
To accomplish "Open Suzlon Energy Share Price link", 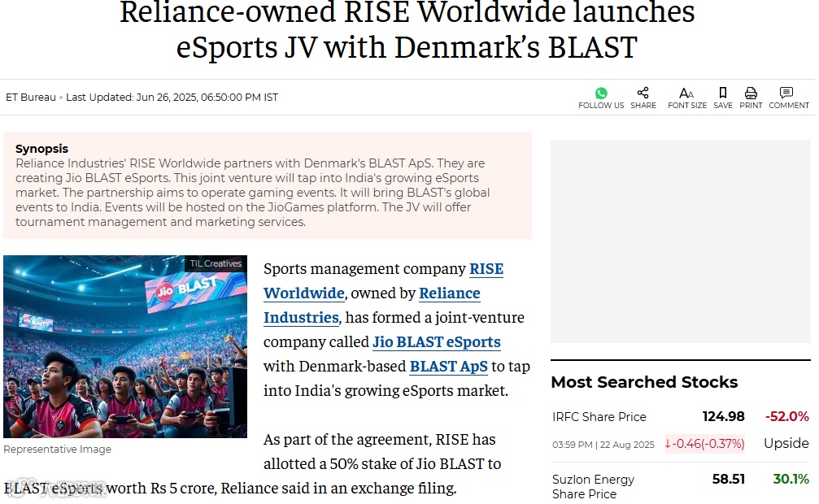I will pos(593,486).
